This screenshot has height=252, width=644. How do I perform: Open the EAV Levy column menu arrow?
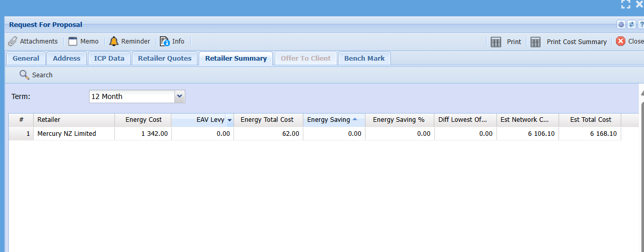point(229,120)
